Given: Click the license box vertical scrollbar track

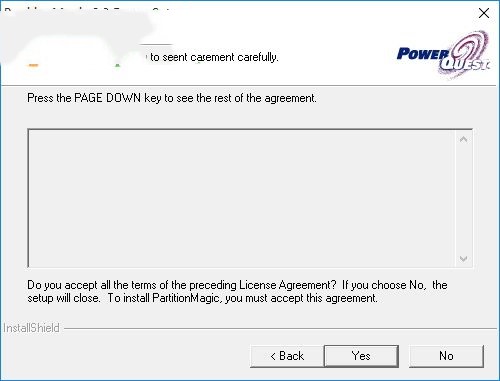Looking at the screenshot, I should pos(463,199).
